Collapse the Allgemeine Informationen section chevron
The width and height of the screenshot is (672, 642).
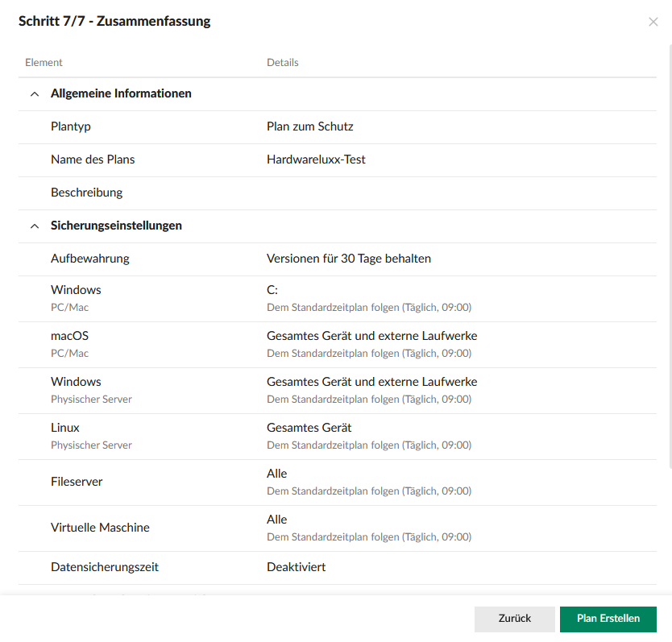click(34, 94)
